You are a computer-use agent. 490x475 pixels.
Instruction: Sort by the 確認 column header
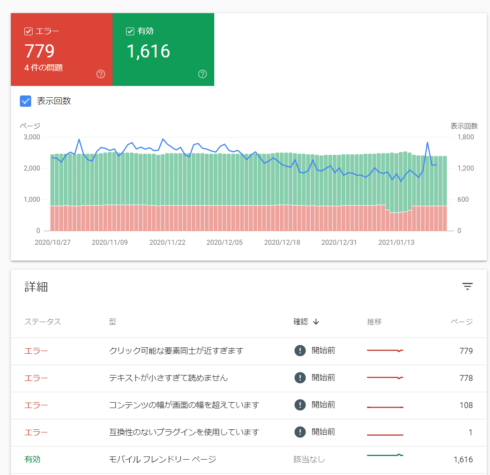301,322
